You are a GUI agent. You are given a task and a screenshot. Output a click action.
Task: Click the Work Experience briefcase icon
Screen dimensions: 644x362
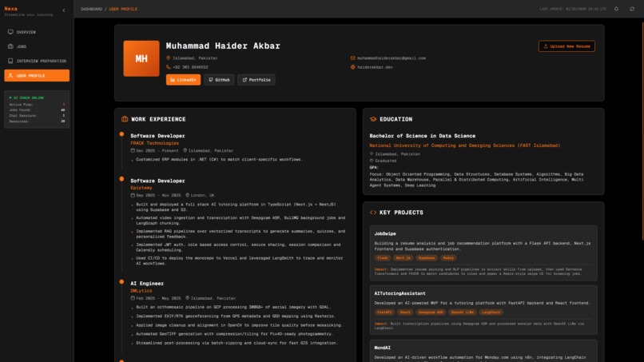[125, 119]
